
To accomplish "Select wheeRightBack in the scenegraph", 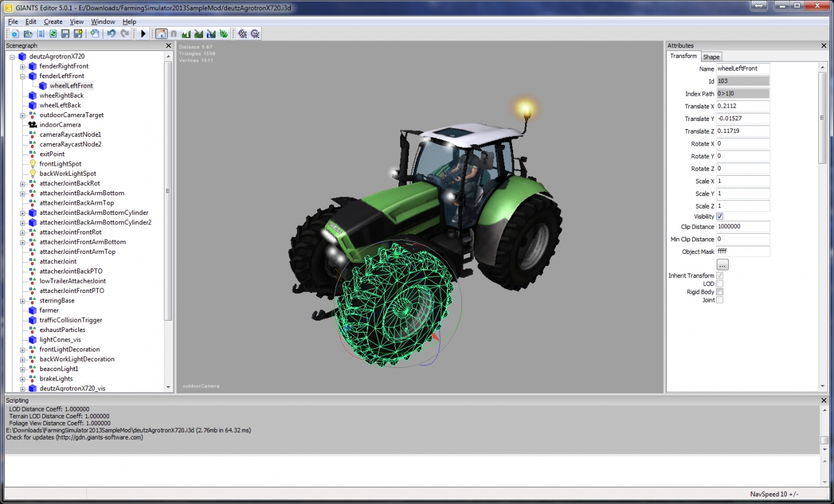I will pyautogui.click(x=61, y=95).
